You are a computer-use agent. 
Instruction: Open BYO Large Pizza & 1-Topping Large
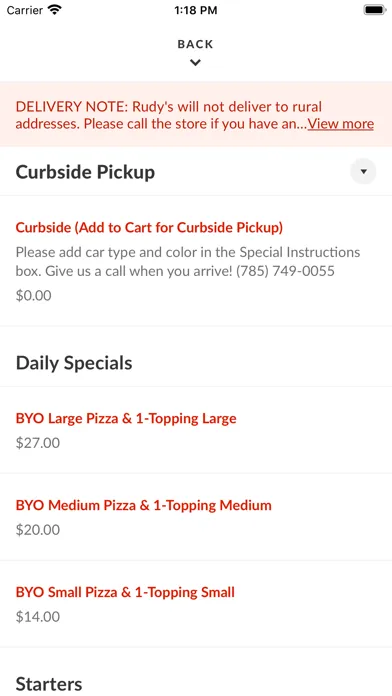tap(126, 419)
